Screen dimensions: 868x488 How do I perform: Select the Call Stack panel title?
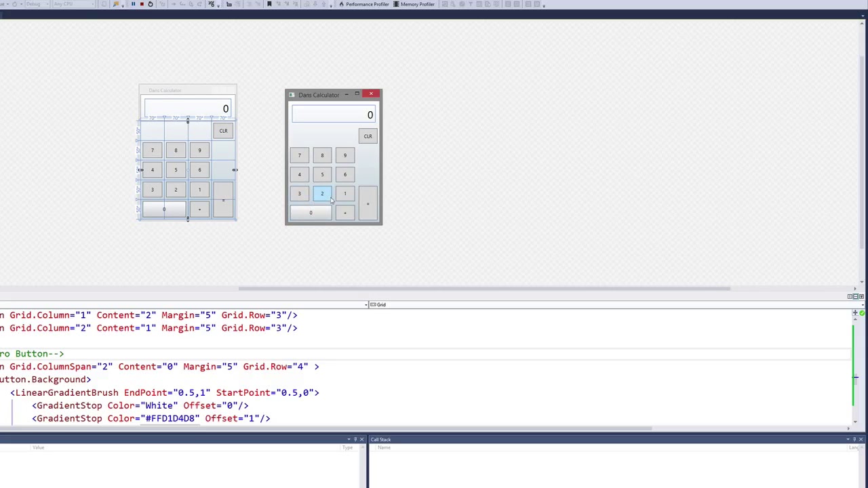click(x=380, y=440)
